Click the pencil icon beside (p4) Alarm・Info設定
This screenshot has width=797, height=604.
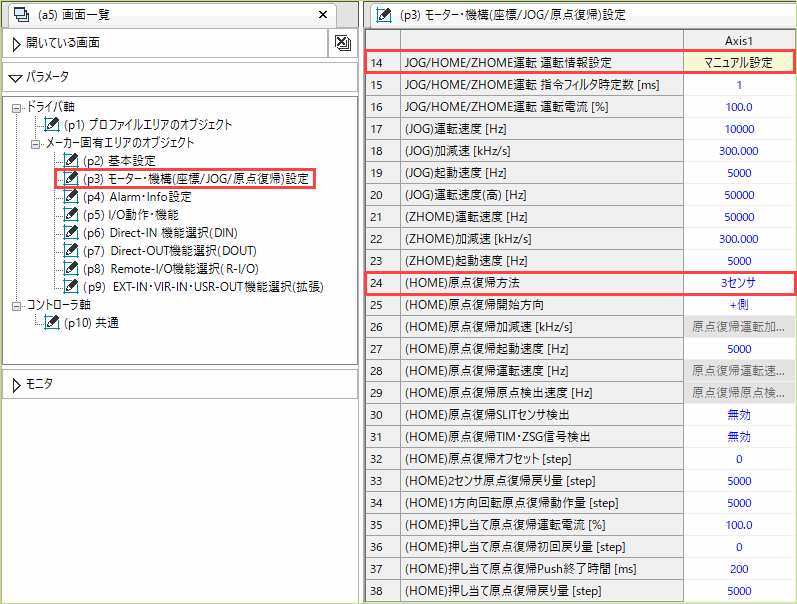coord(71,197)
